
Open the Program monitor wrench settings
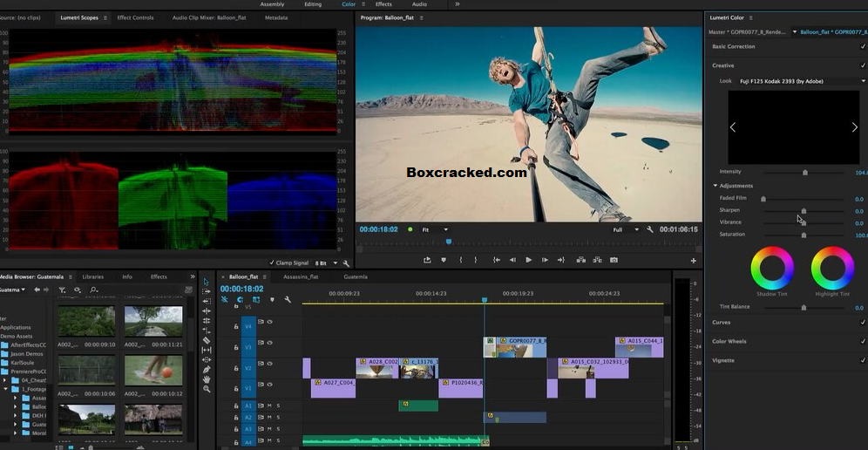point(649,229)
